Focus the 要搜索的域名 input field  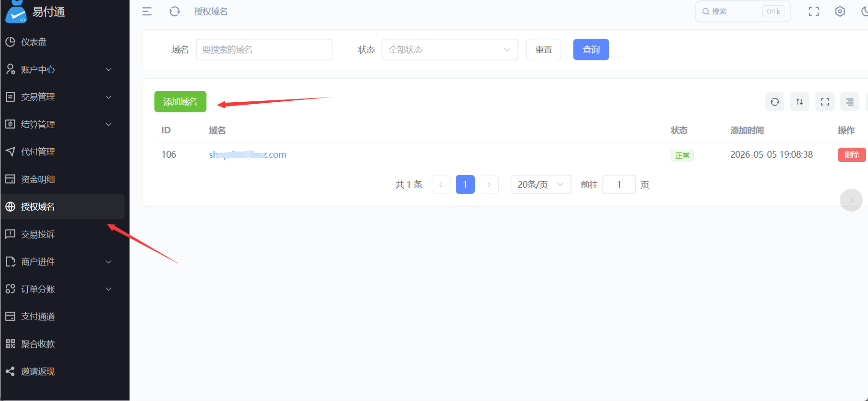[264, 50]
